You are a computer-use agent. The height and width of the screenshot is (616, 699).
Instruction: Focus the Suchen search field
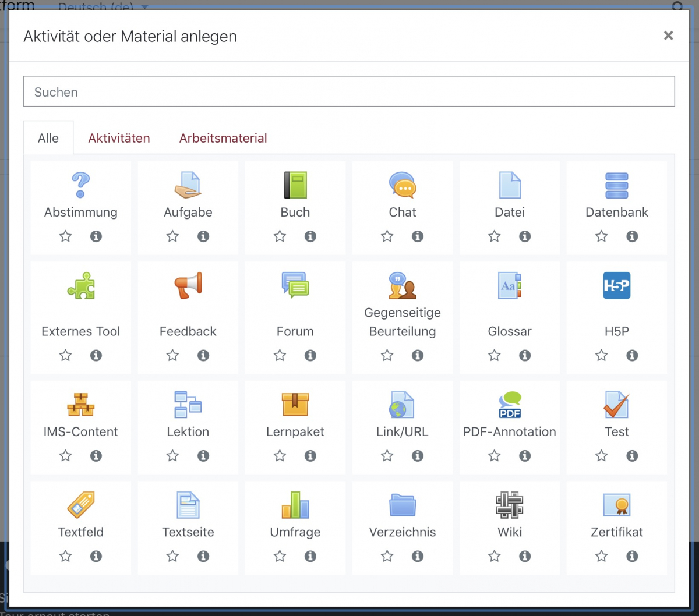tap(348, 92)
